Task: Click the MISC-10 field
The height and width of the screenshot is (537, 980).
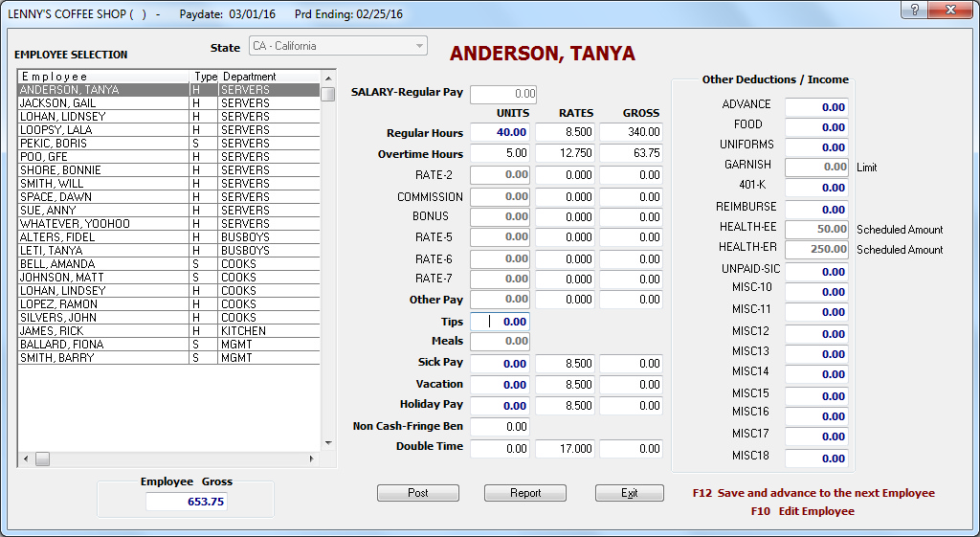Action: click(817, 292)
